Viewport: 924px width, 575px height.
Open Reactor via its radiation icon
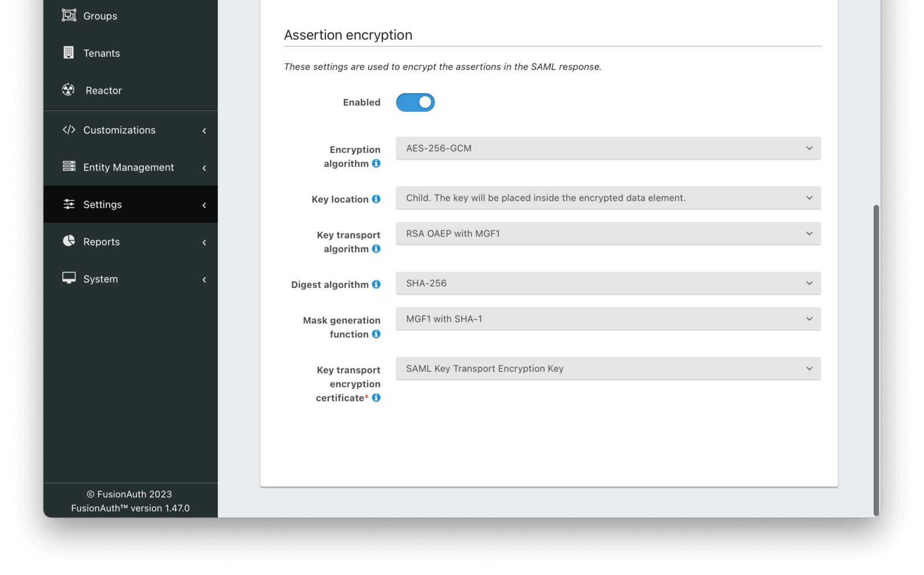point(68,90)
